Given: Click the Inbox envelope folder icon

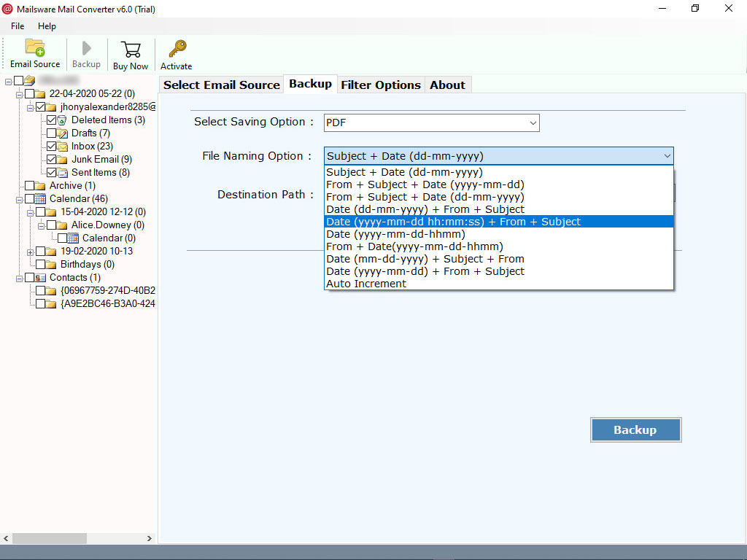Looking at the screenshot, I should [x=63, y=146].
